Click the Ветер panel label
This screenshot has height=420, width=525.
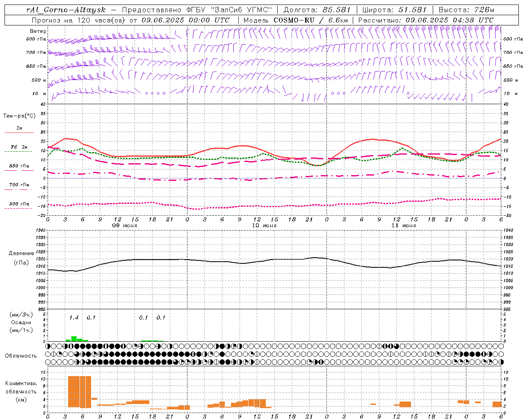38,31
